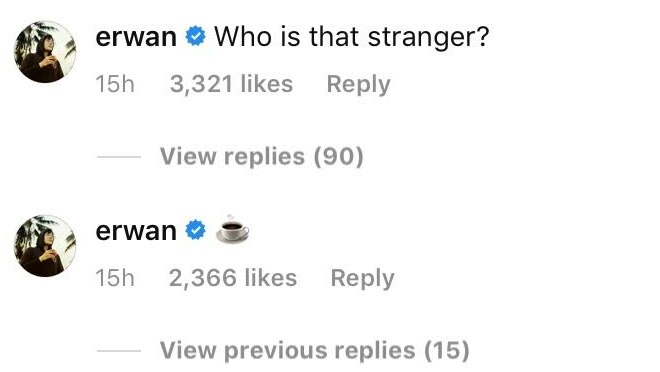
Task: Click the 15h timestamp under the stranger comment
Action: pos(115,84)
